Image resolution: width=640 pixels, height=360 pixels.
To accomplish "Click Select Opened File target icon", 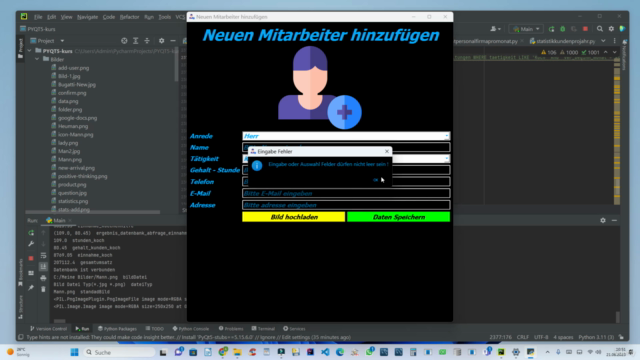I will 124,41.
